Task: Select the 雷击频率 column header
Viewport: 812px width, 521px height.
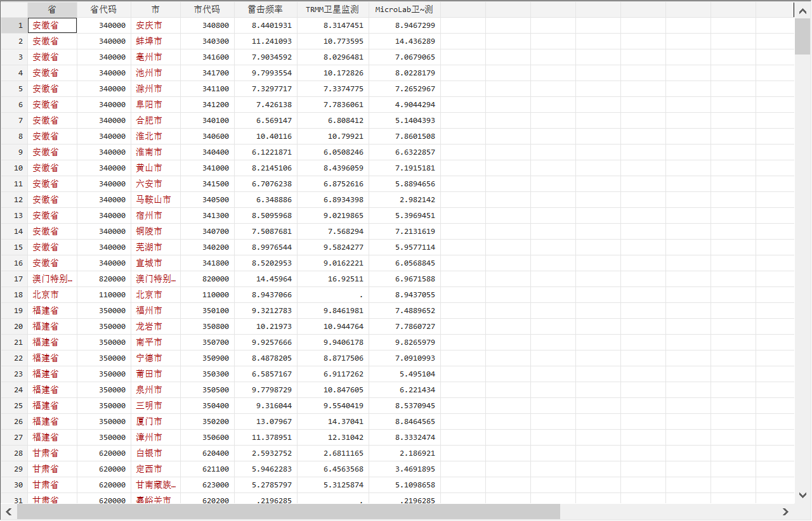Action: tap(266, 10)
